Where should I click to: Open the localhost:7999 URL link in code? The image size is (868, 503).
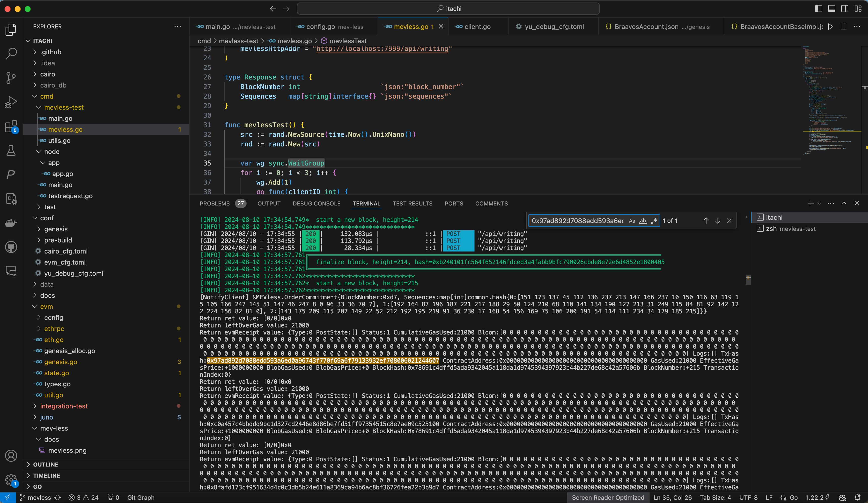[x=382, y=49]
